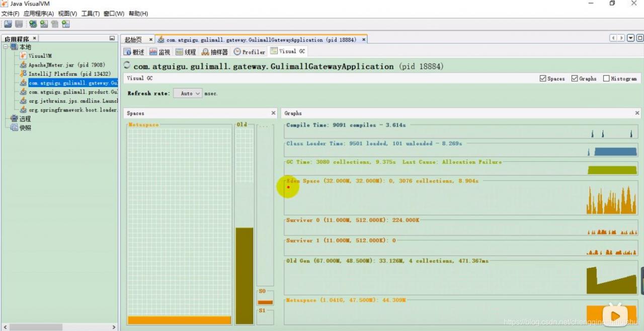644x331 pixels.
Task: Switch to the 概述 tab
Action: (x=134, y=52)
